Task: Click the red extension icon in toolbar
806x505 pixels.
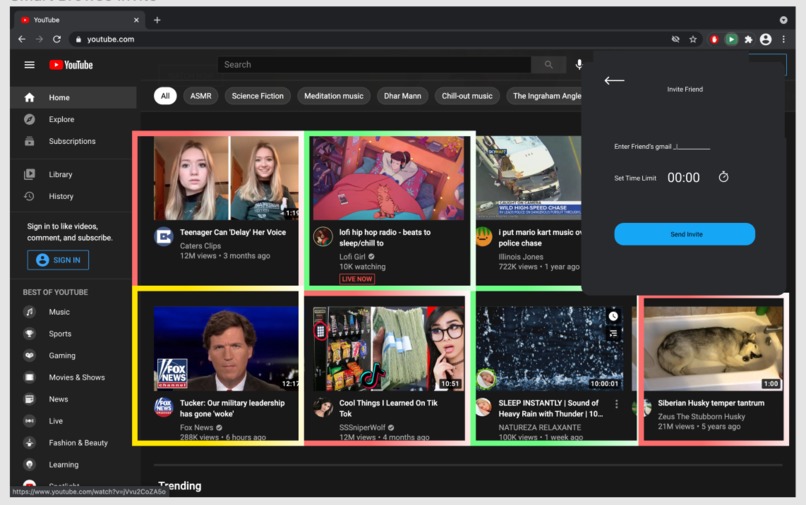Action: tap(714, 39)
